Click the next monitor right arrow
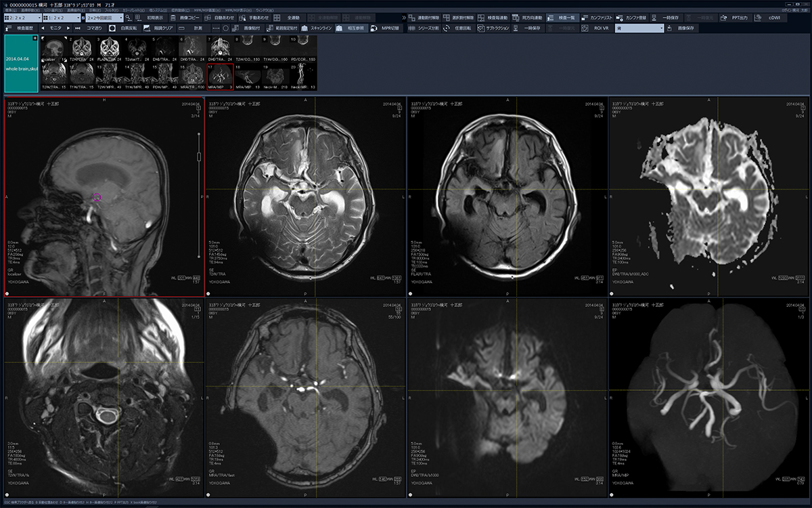812x508 pixels. point(68,28)
